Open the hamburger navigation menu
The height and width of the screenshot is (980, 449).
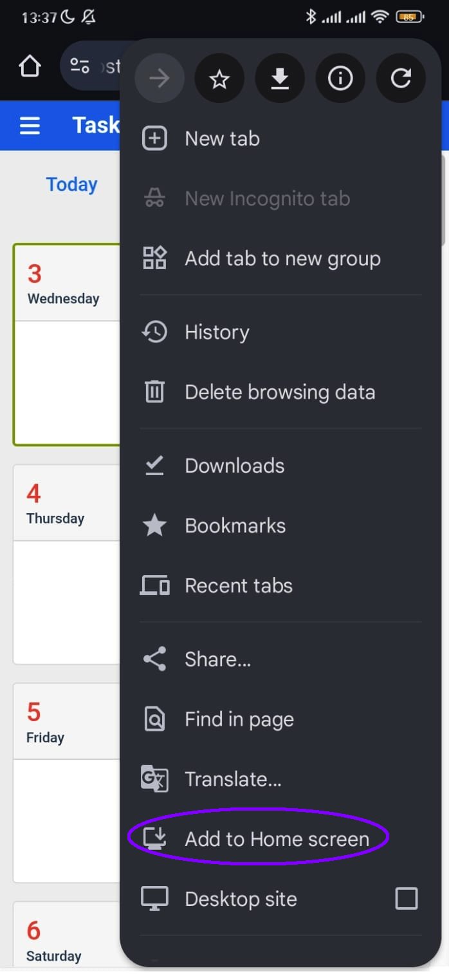point(30,126)
